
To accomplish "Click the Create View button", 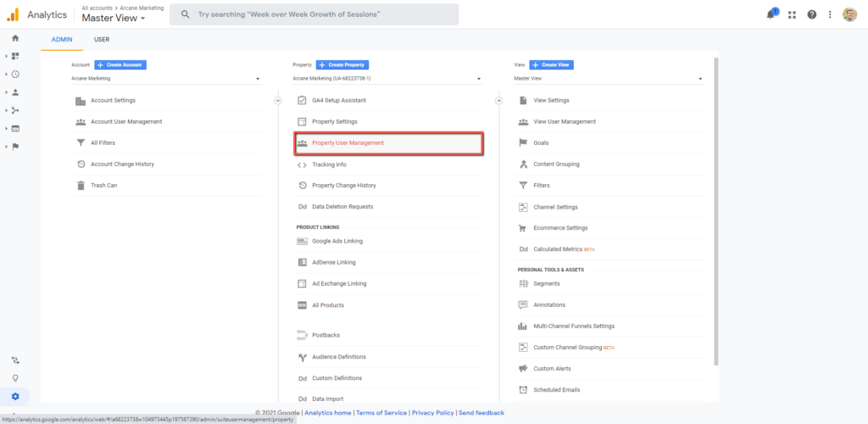I will click(x=551, y=64).
